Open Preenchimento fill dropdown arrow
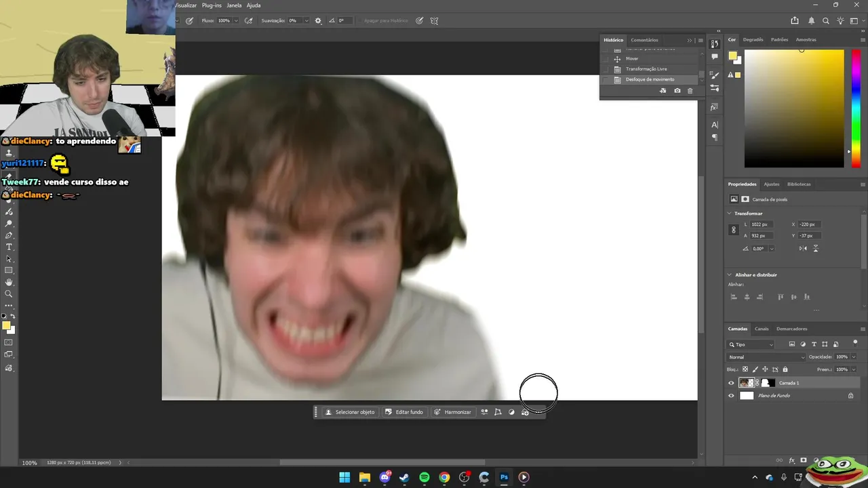Screen dimensions: 868x488 click(853, 369)
